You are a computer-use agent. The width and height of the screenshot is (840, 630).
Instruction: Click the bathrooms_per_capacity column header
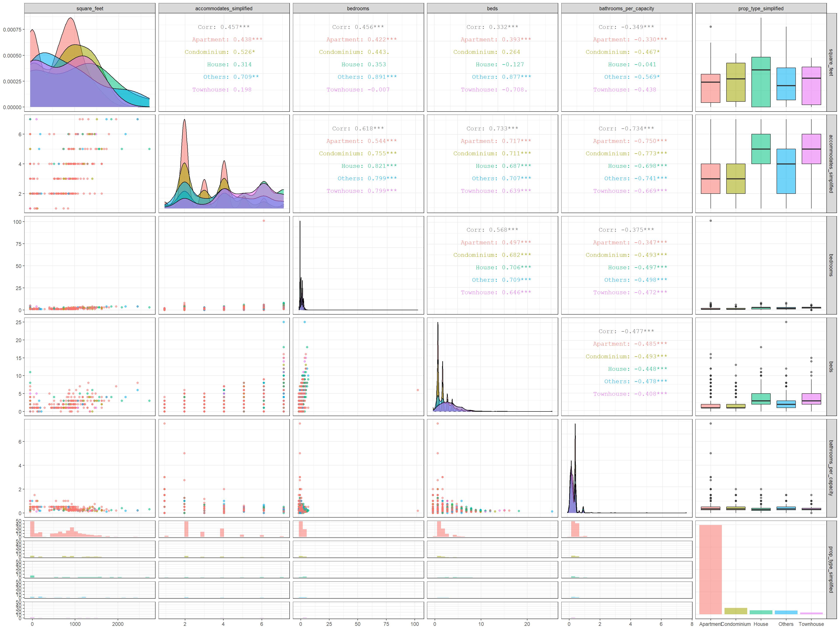(x=626, y=8)
